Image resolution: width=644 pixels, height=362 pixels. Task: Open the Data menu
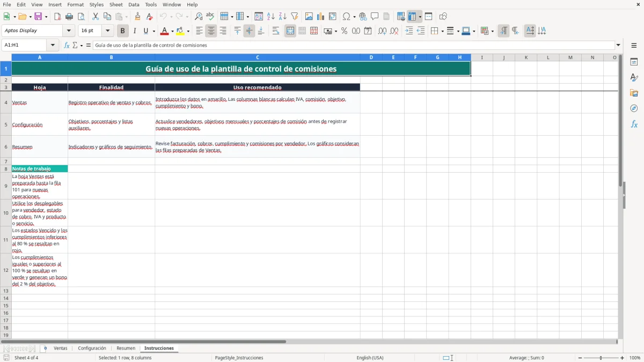coord(134,4)
